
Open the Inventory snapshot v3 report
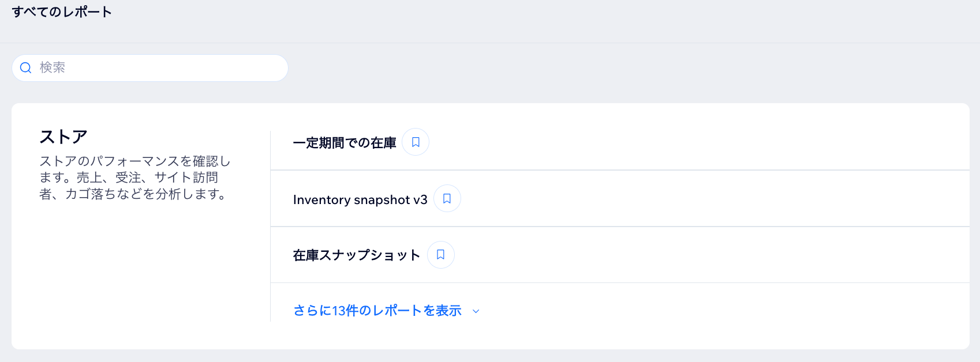point(361,200)
